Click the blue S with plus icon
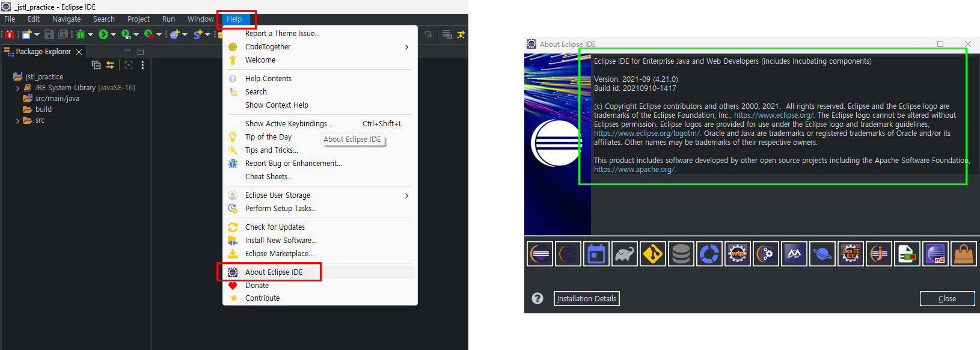980x350 pixels. coord(197,34)
